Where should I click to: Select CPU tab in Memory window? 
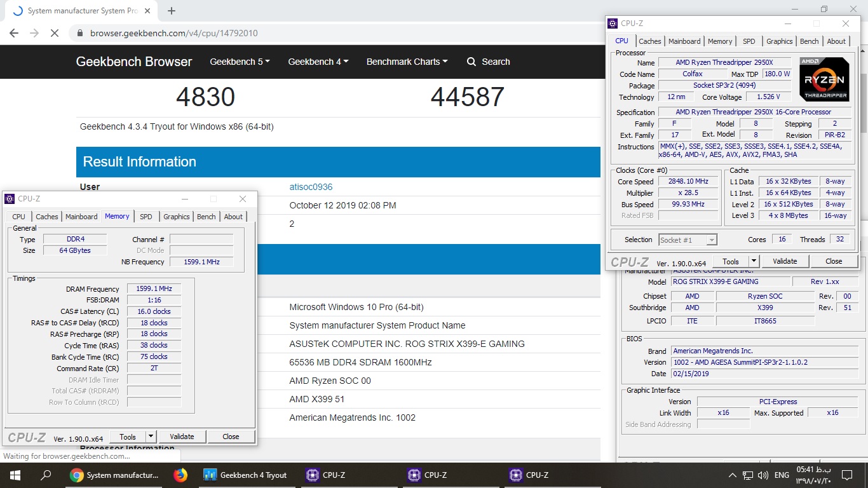(19, 217)
